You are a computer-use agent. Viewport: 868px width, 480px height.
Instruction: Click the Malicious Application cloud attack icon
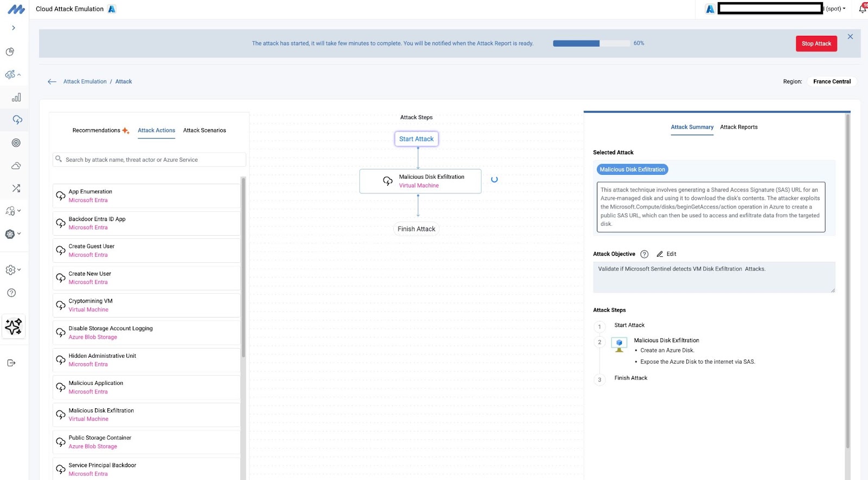pyautogui.click(x=61, y=387)
